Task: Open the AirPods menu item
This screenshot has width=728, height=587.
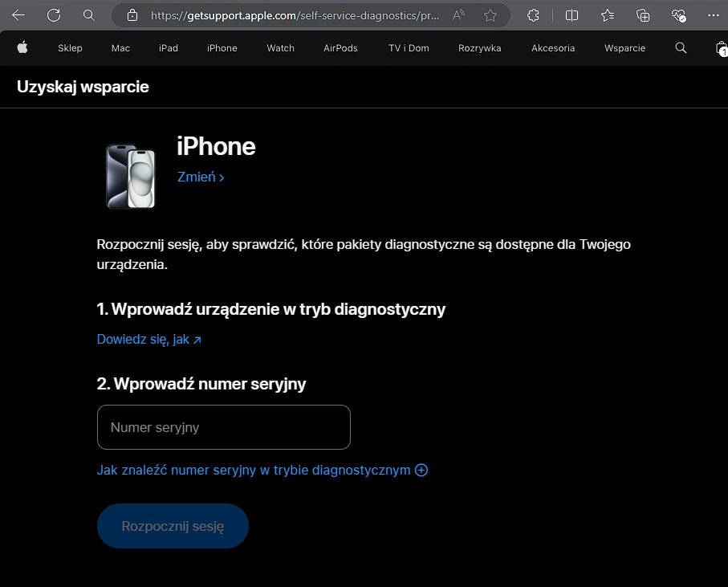Action: tap(340, 48)
